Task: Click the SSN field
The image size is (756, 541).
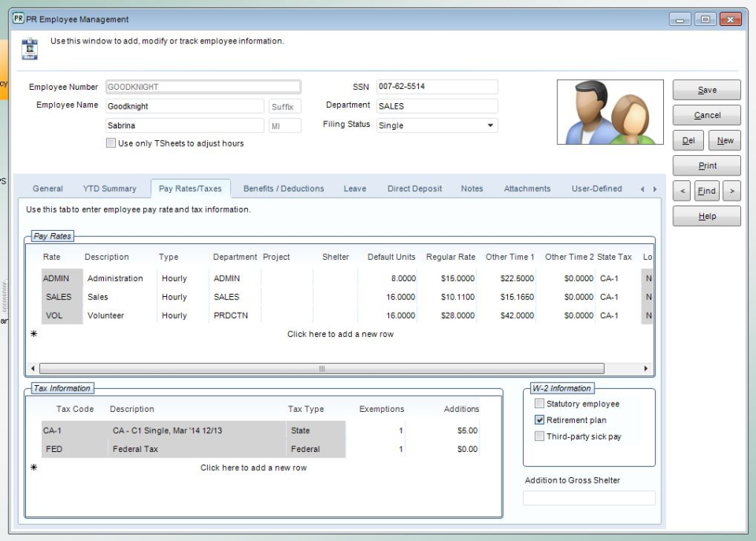Action: (437, 87)
